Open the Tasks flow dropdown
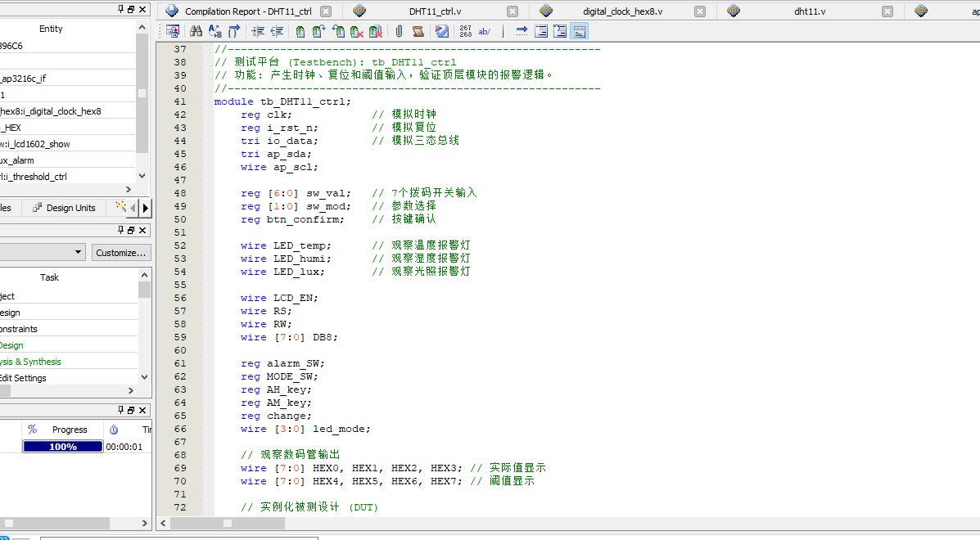 (42, 252)
